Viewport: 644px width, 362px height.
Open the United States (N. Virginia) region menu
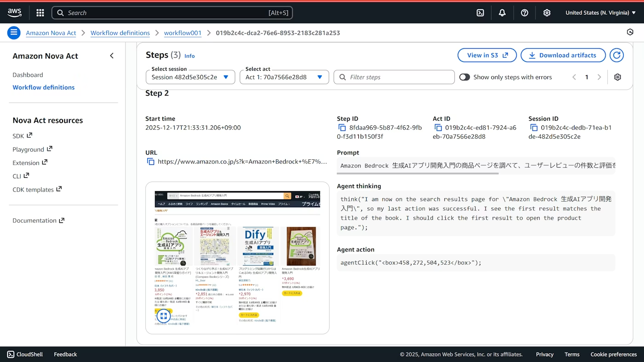pos(601,13)
